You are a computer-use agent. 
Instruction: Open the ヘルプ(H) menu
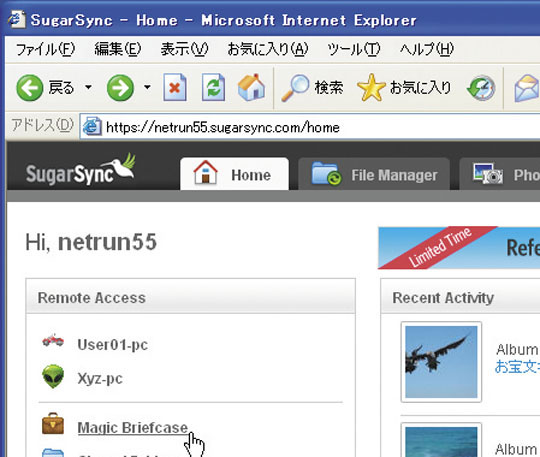[x=426, y=49]
